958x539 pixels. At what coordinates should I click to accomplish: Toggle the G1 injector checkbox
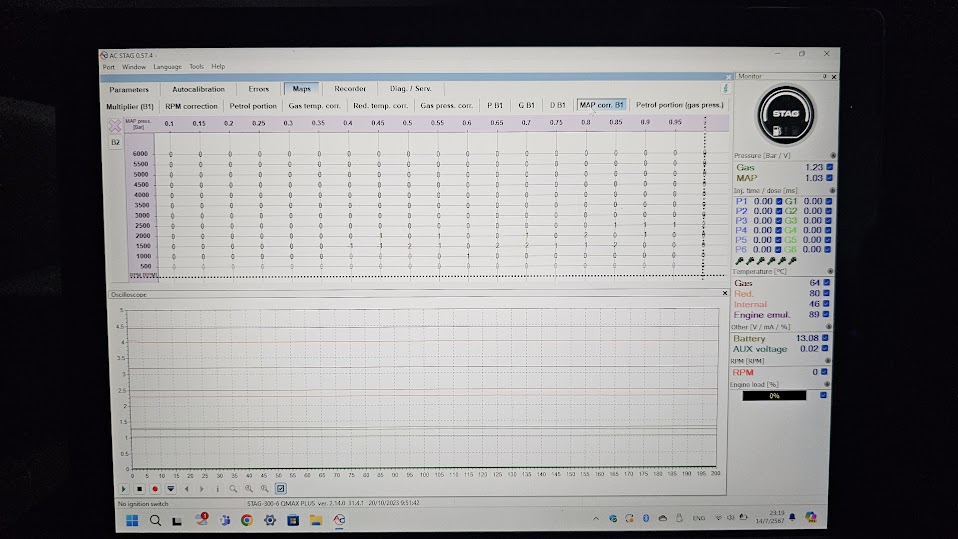pos(829,201)
